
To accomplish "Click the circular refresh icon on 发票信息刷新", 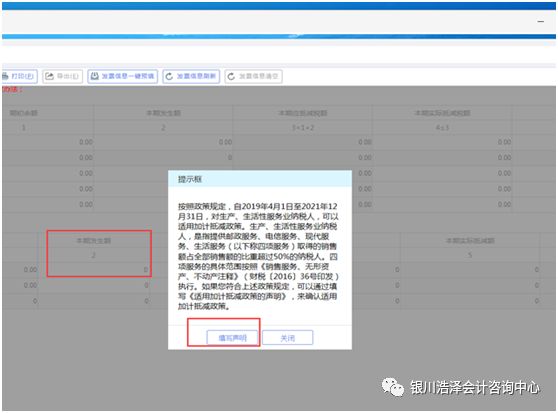I will [169, 76].
